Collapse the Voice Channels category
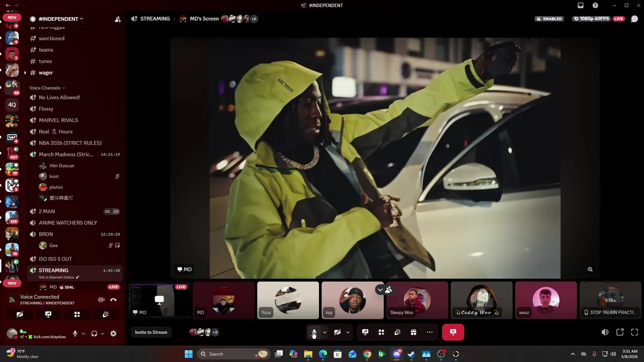This screenshot has height=362, width=644. 47,88
